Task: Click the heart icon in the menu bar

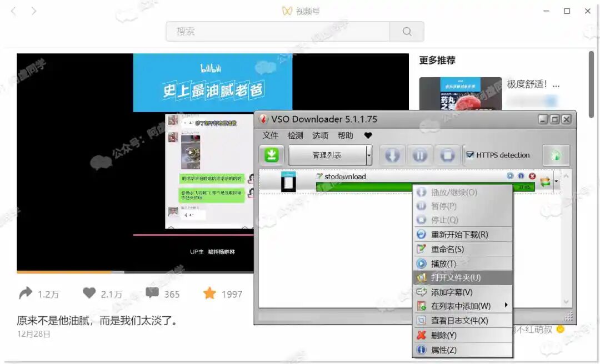Action: click(368, 135)
